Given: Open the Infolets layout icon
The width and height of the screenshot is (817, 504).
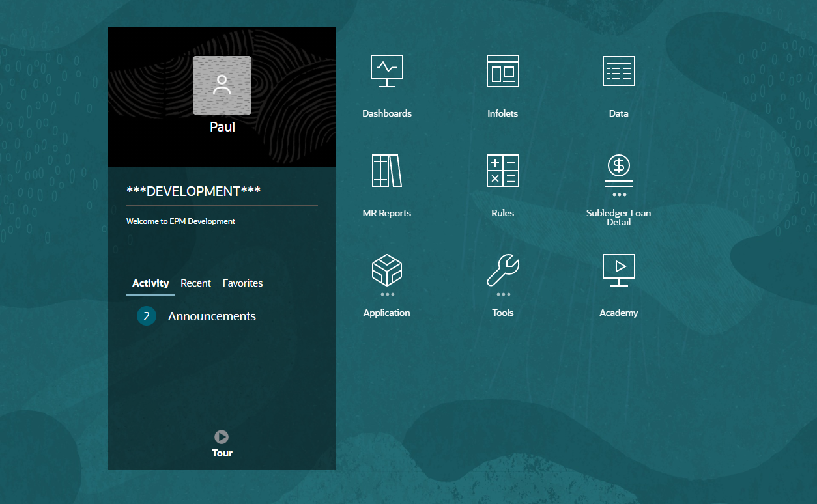Looking at the screenshot, I should point(503,71).
